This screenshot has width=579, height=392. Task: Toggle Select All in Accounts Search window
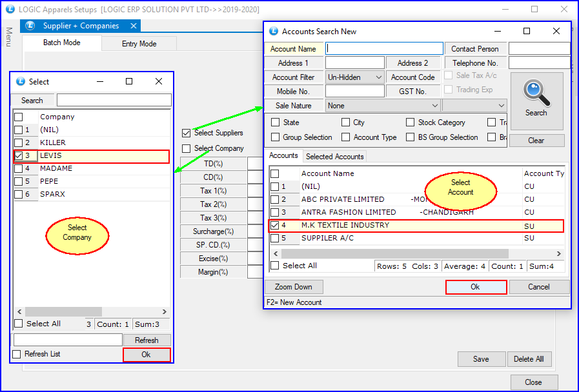click(x=275, y=266)
